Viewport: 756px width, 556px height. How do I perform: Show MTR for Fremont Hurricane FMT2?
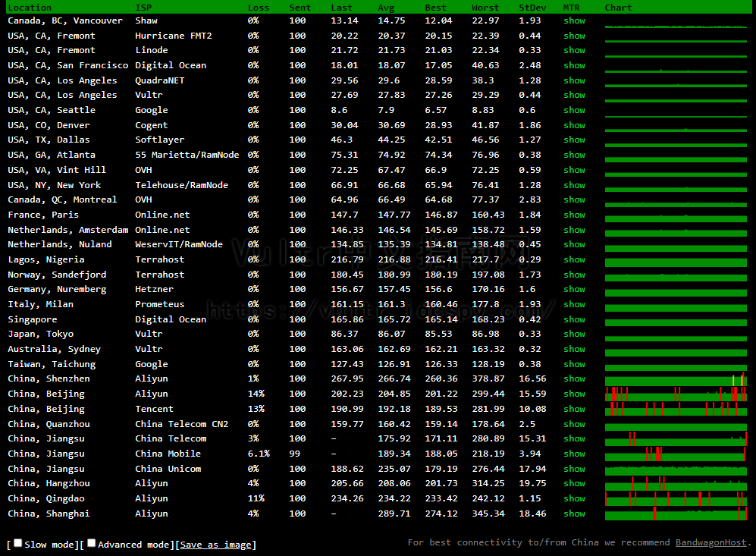click(574, 36)
